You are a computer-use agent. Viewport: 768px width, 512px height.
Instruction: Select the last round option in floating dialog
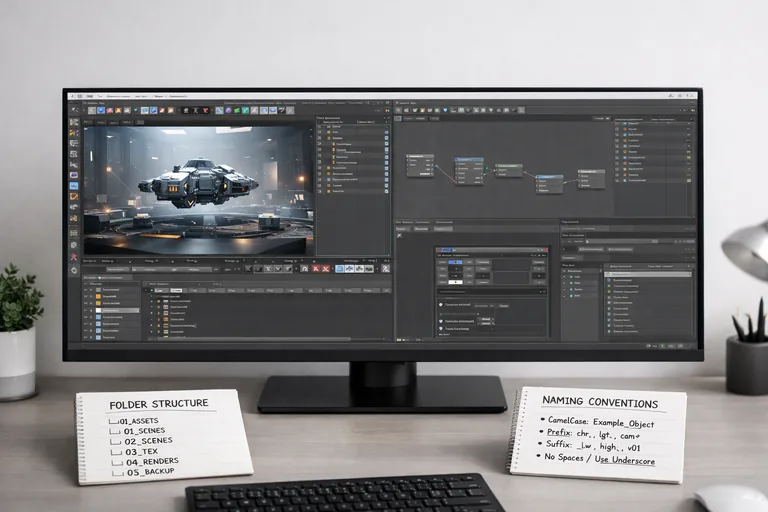click(441, 329)
